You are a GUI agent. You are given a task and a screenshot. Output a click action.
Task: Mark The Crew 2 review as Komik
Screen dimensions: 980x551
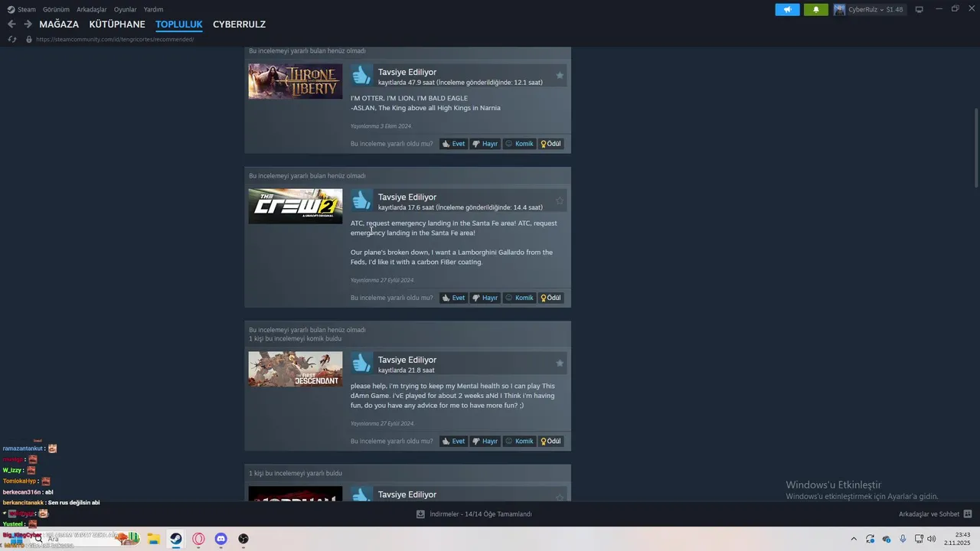click(519, 298)
